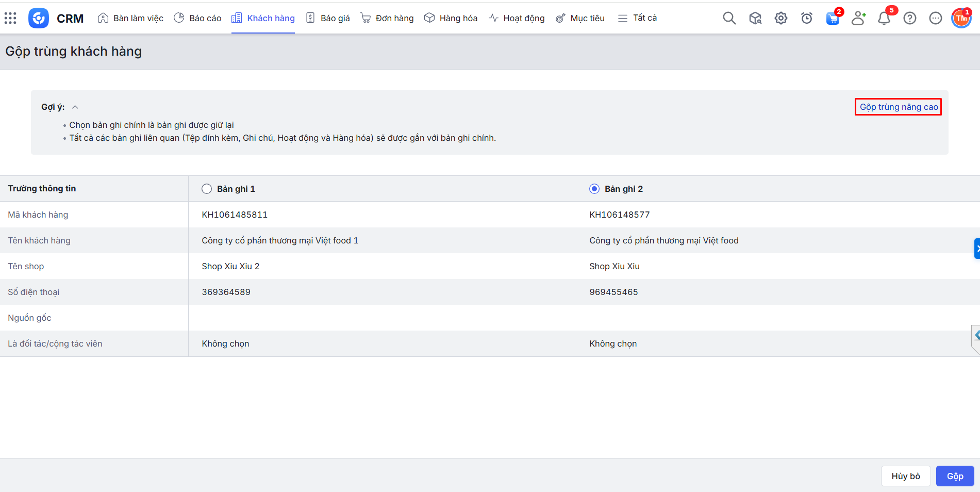Open the help question mark icon
The width and height of the screenshot is (980, 492).
click(909, 18)
